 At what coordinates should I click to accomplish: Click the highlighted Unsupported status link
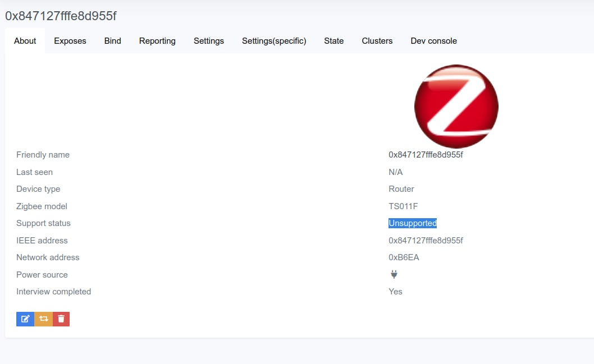click(413, 223)
